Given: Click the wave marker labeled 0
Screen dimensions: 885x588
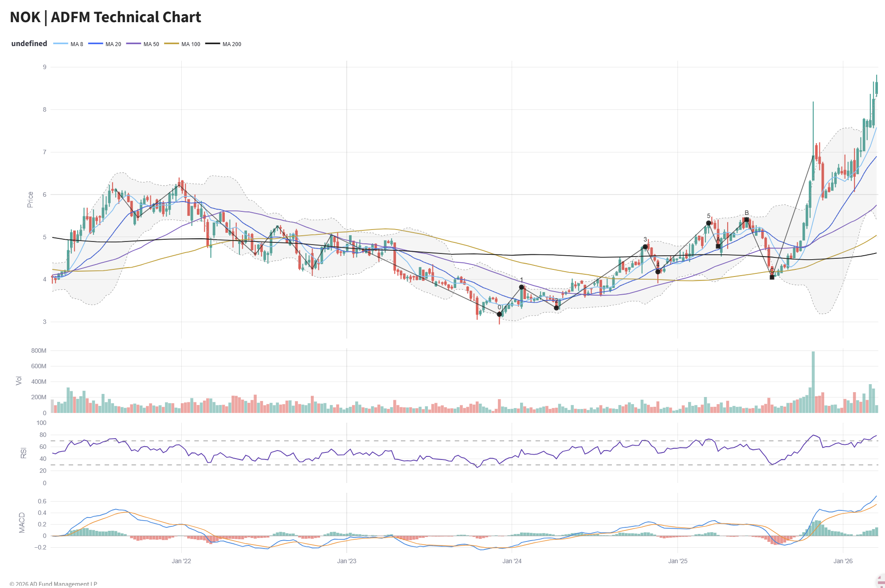Looking at the screenshot, I should click(x=499, y=314).
